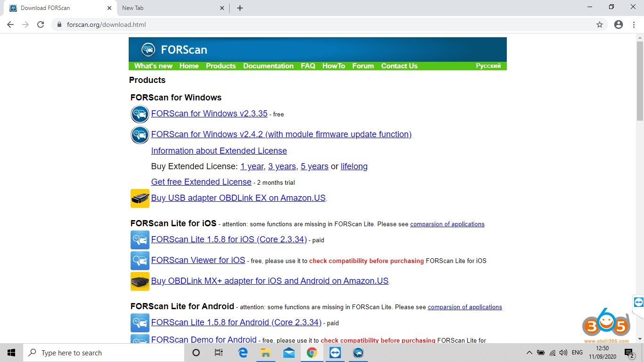Show hidden system tray icons
The height and width of the screenshot is (362, 644).
(x=529, y=353)
